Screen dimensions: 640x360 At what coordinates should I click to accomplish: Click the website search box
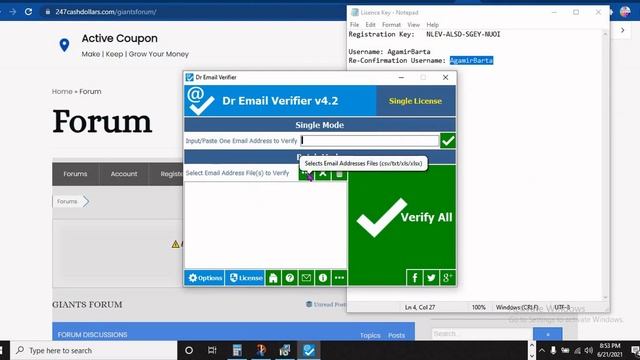[x=482, y=334]
